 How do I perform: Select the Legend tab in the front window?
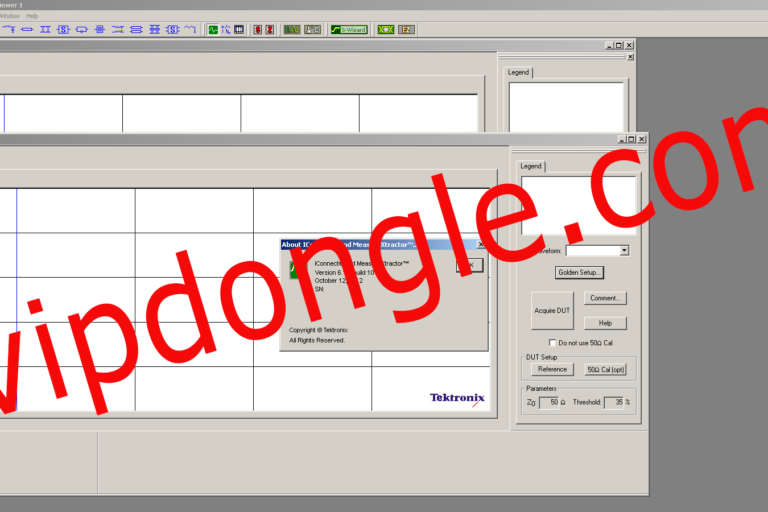tap(531, 166)
